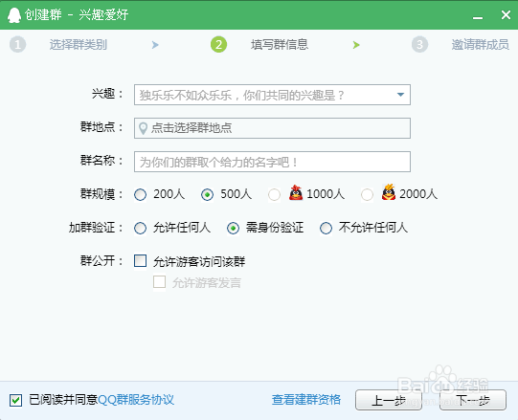Click the red VIP penguin icon beside 1000人
This screenshot has height=420, width=518.
pyautogui.click(x=296, y=193)
